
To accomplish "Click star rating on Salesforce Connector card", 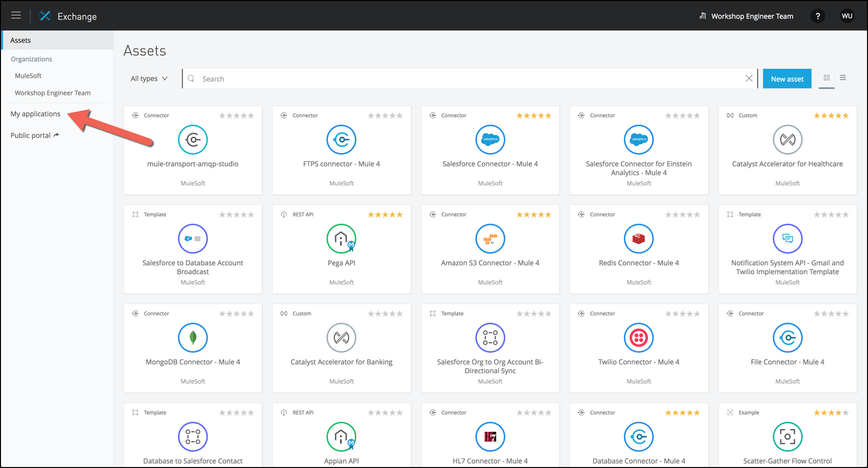I will (534, 116).
